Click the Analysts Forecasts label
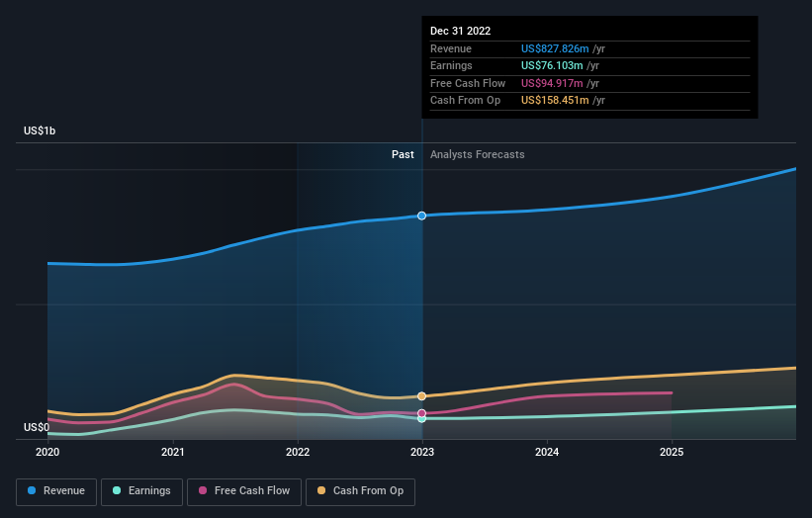 (x=477, y=155)
